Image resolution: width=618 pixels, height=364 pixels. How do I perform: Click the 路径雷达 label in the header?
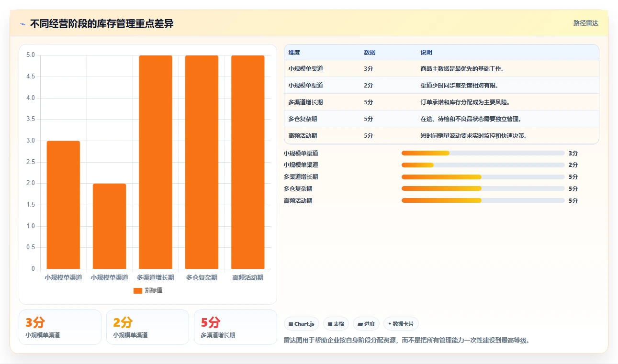586,23
